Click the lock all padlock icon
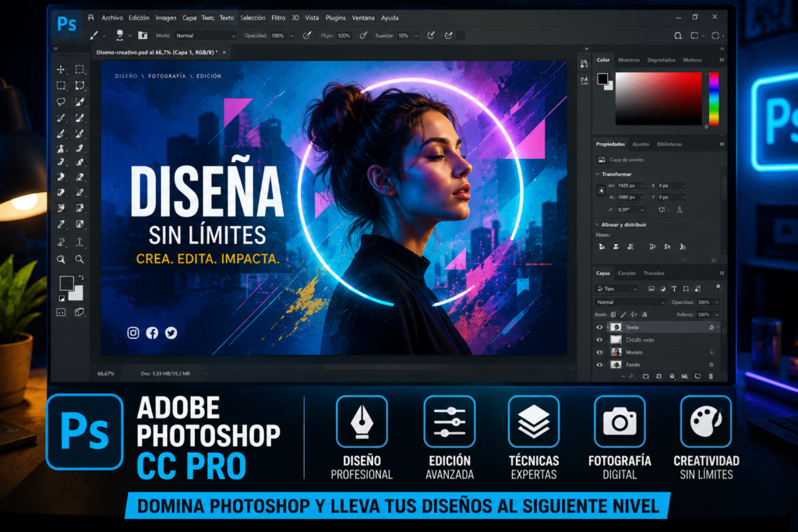Image resolution: width=798 pixels, height=532 pixels. coord(644,315)
